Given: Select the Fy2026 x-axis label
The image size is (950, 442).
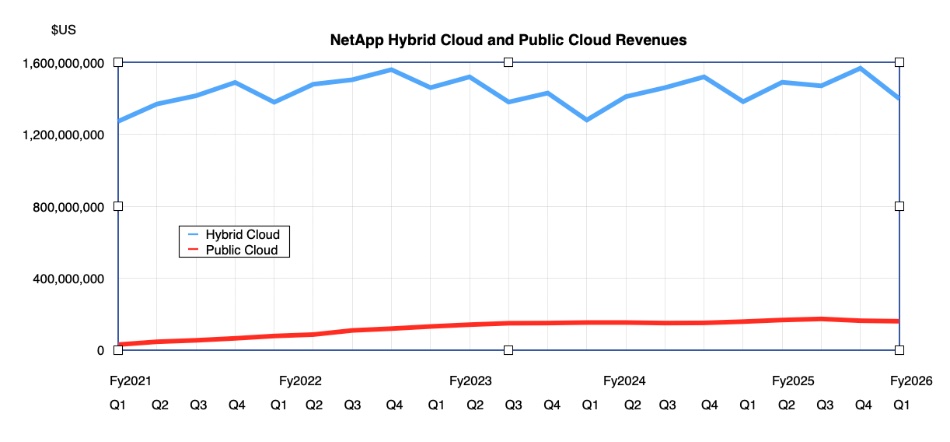Looking at the screenshot, I should (910, 381).
